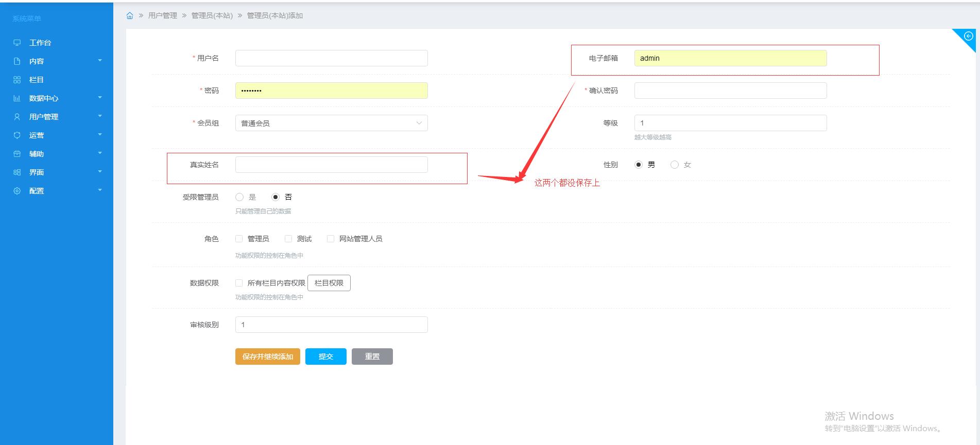Click the 数据中心 chart icon in sidebar

(17, 98)
